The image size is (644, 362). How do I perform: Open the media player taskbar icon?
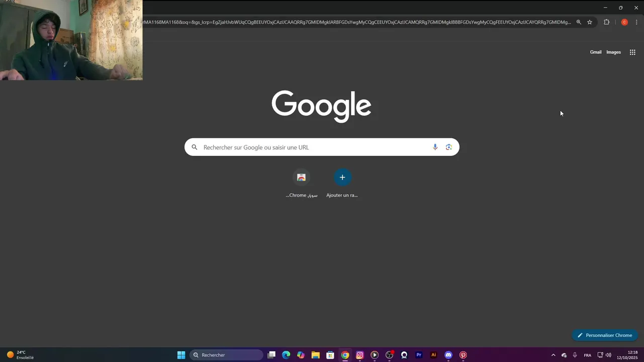[374, 355]
